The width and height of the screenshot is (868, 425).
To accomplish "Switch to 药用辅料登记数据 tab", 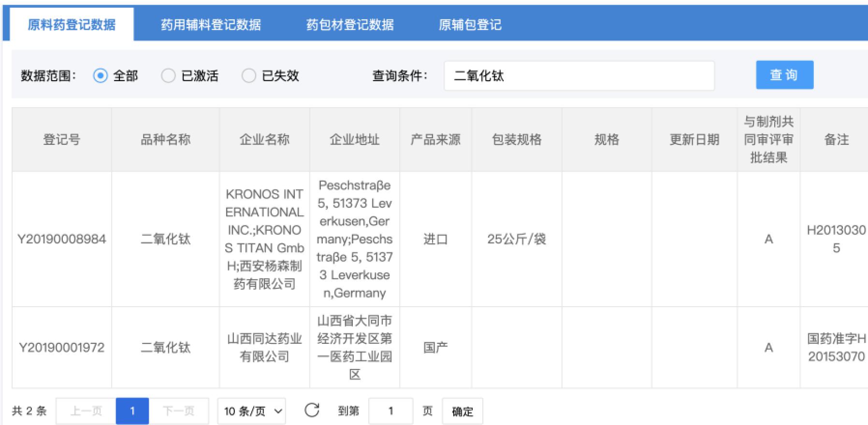I will (x=211, y=25).
